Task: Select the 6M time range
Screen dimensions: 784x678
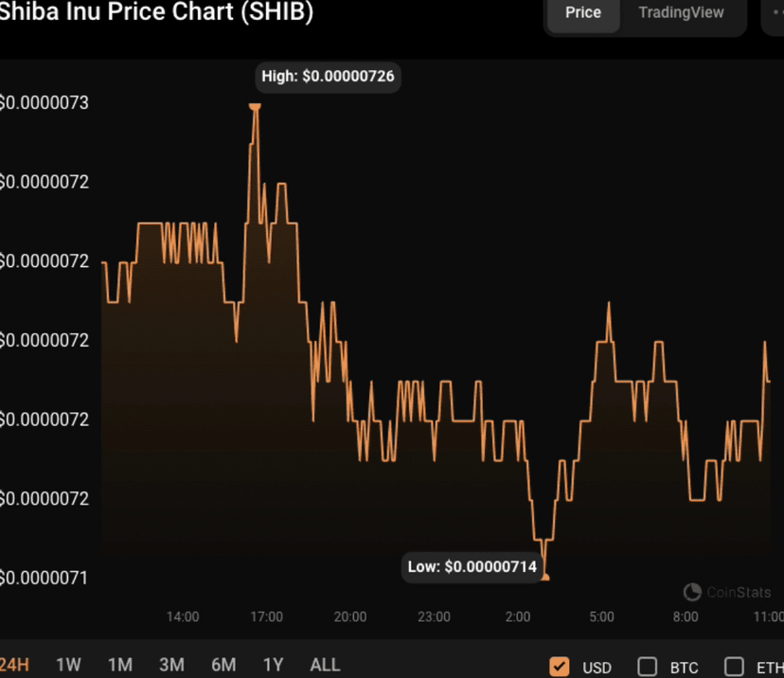Action: (x=223, y=665)
